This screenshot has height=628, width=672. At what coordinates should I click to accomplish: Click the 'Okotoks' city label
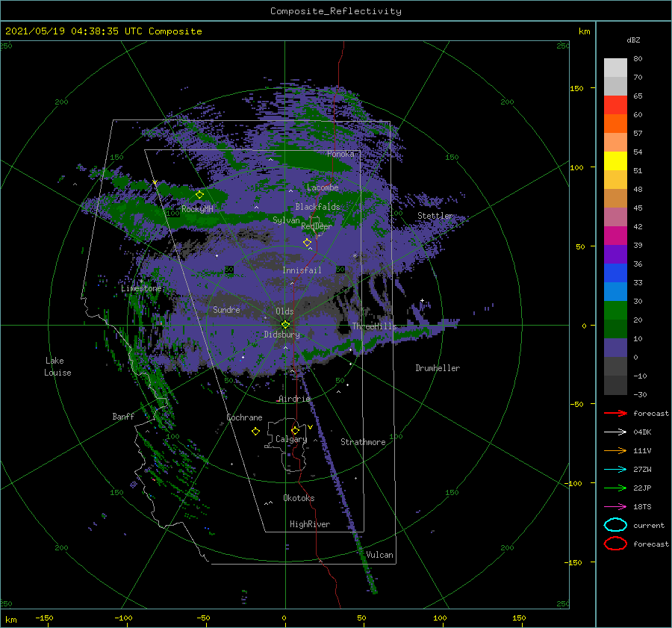[x=299, y=498]
